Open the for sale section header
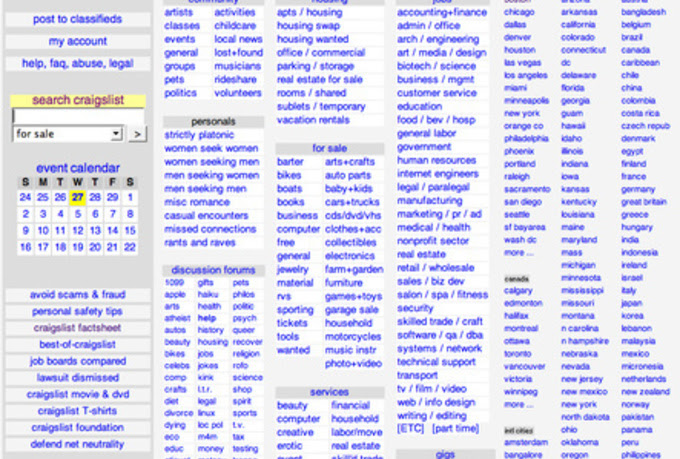The width and height of the screenshot is (680, 459). pos(330,148)
